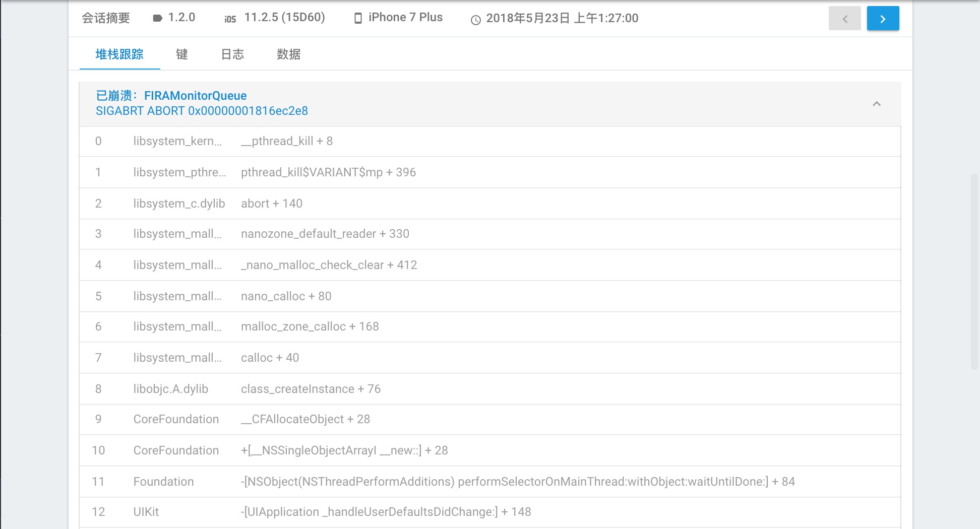Click the clock timestamp icon

[475, 20]
